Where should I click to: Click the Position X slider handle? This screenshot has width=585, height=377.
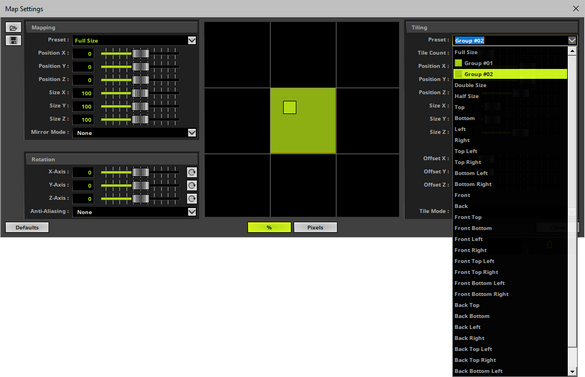pos(141,53)
